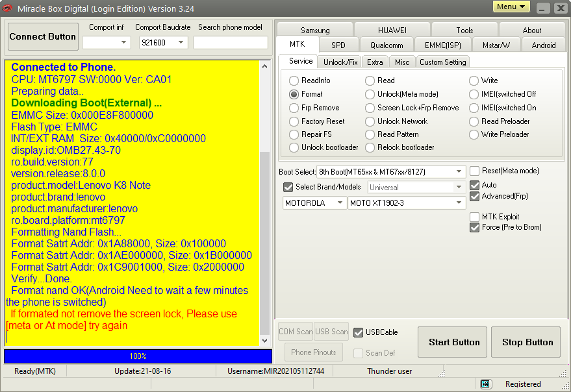571x392 pixels.
Task: Switch to the Android tab
Action: coord(544,45)
